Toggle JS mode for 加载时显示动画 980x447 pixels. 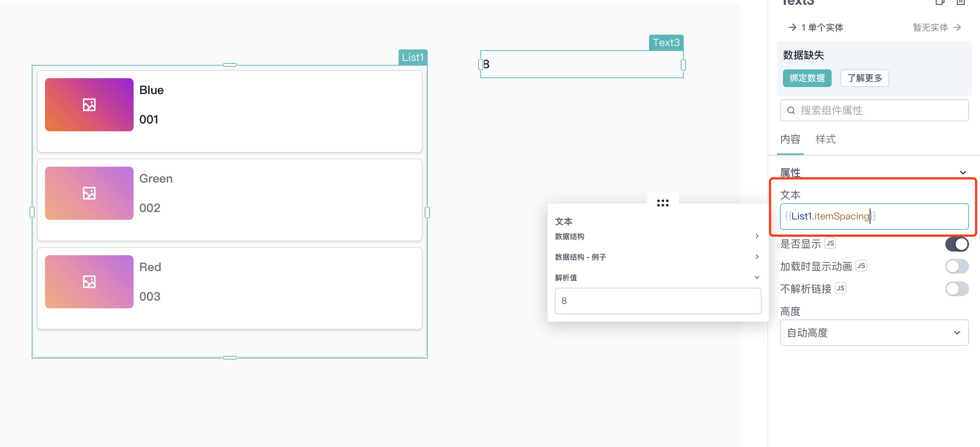tap(861, 266)
